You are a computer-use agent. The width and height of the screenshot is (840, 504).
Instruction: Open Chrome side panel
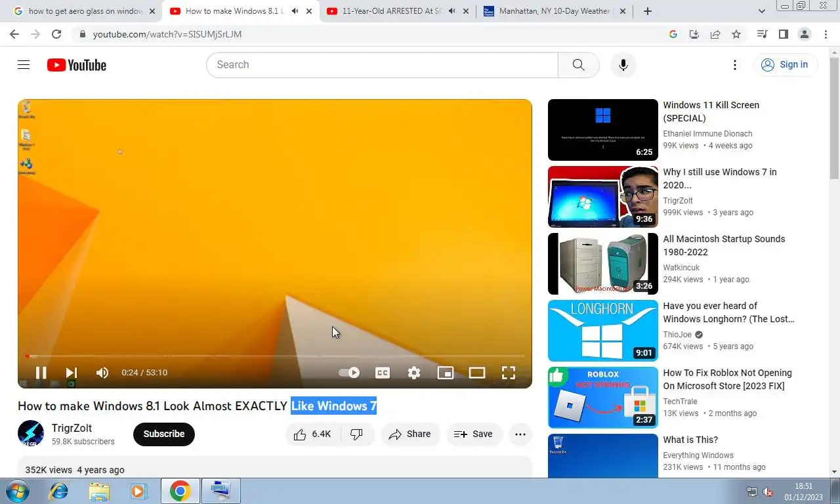point(783,34)
